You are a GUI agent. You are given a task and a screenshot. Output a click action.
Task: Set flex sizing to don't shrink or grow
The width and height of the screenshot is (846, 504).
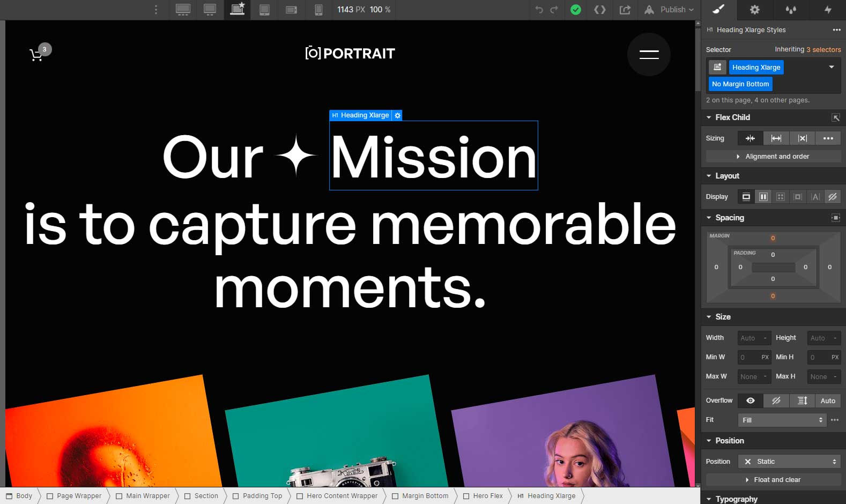802,138
